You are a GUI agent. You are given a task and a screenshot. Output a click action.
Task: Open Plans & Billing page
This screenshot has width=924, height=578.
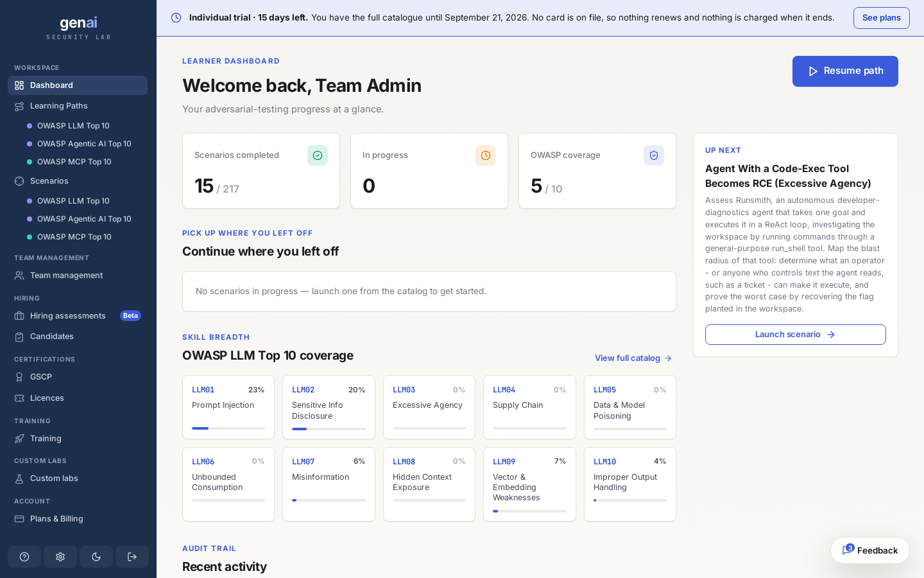click(78, 519)
